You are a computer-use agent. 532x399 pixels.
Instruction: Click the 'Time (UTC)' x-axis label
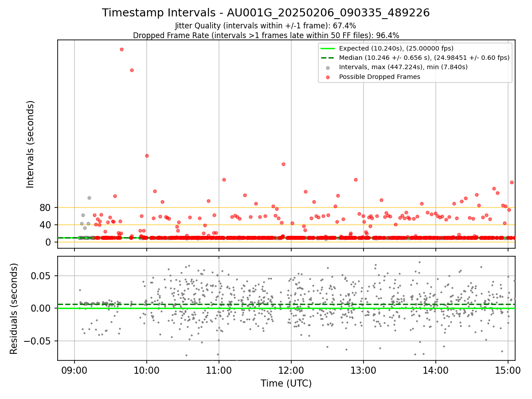tap(286, 383)
